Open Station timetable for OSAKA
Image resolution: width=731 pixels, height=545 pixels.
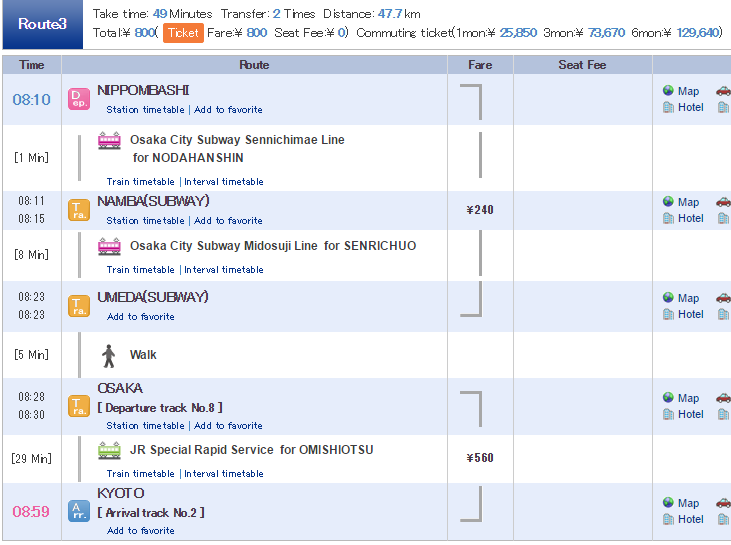[x=145, y=426]
